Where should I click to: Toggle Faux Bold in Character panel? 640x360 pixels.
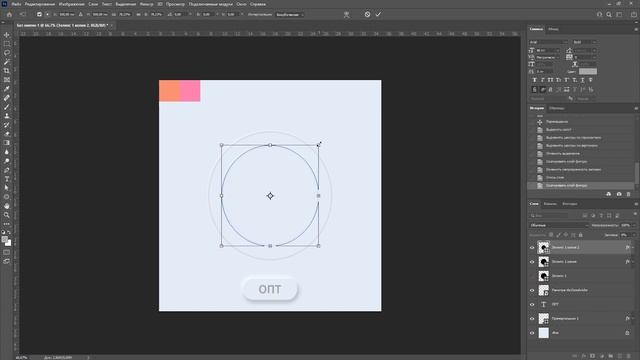tap(534, 80)
